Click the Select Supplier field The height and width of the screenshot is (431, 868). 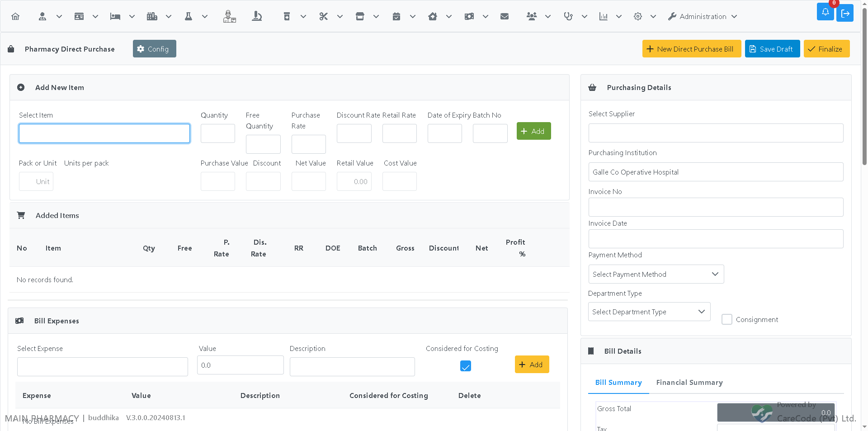coord(716,133)
